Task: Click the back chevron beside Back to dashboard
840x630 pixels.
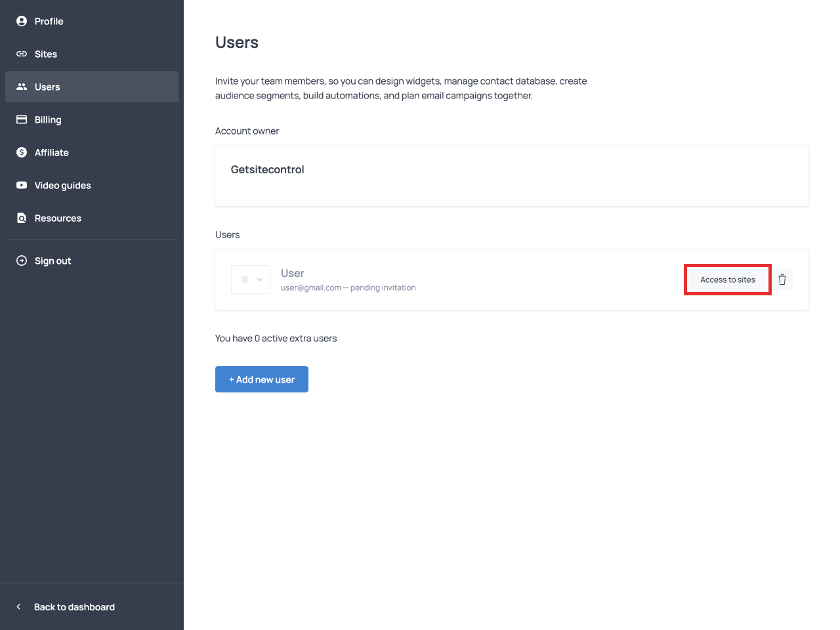Action: [x=18, y=607]
